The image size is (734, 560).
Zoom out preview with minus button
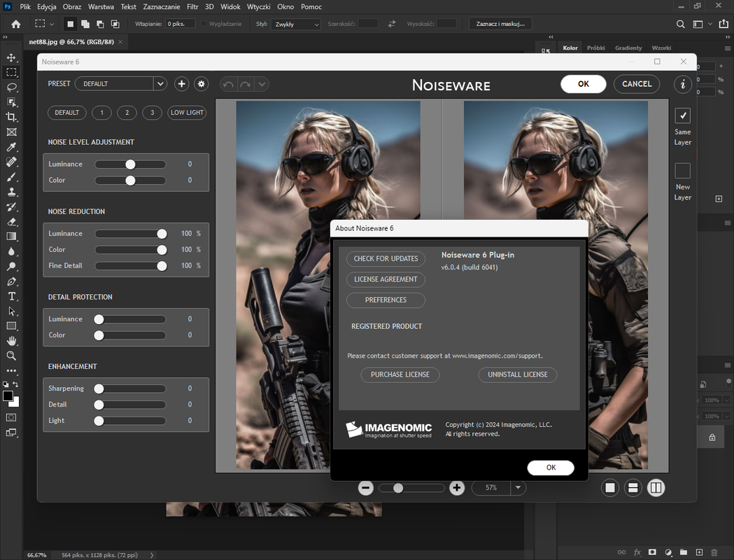pyautogui.click(x=365, y=488)
